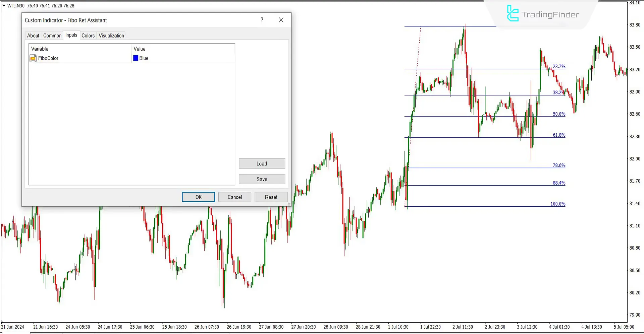This screenshot has width=644, height=334.
Task: Open the WTI,M30 chart dropdown arrow
Action: tap(4, 6)
